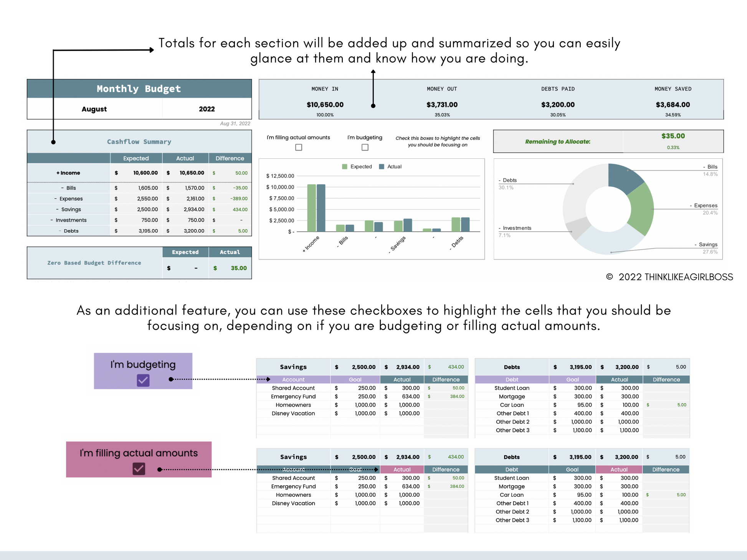The height and width of the screenshot is (560, 747).
Task: Select the Money Saved value $3,684.00
Action: pos(673,104)
